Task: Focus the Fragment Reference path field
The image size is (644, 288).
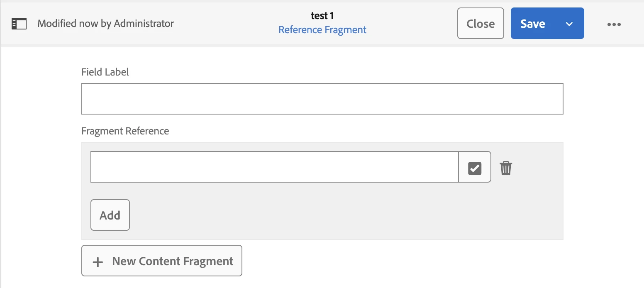Action: coord(275,167)
